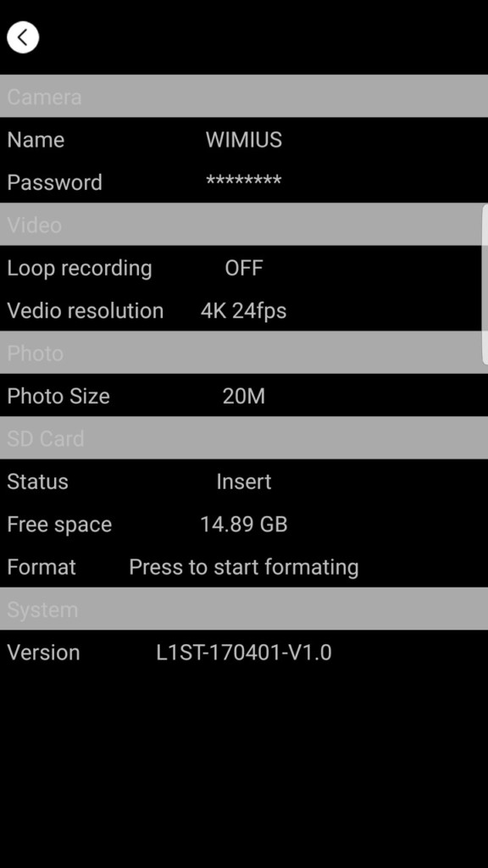Tap firmware version L1ST-170401-V1.0
The width and height of the screenshot is (488, 868).
pos(244,653)
